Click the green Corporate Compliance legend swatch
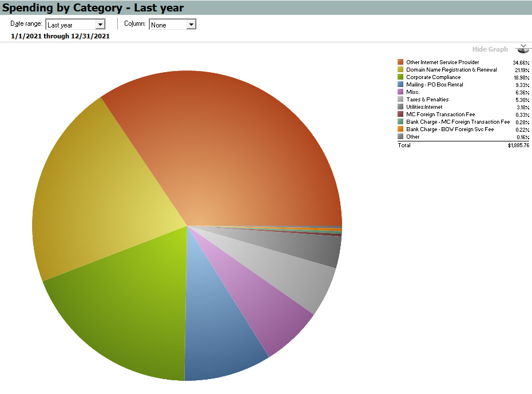 point(401,77)
